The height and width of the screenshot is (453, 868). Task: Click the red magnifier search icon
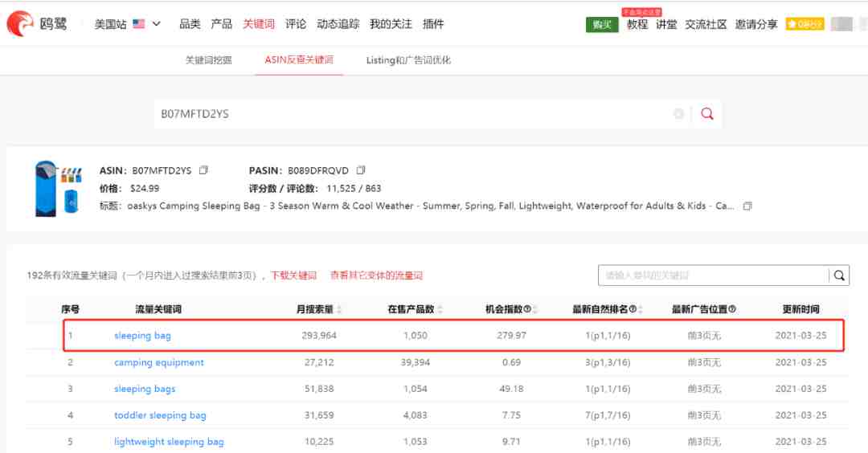tap(707, 114)
